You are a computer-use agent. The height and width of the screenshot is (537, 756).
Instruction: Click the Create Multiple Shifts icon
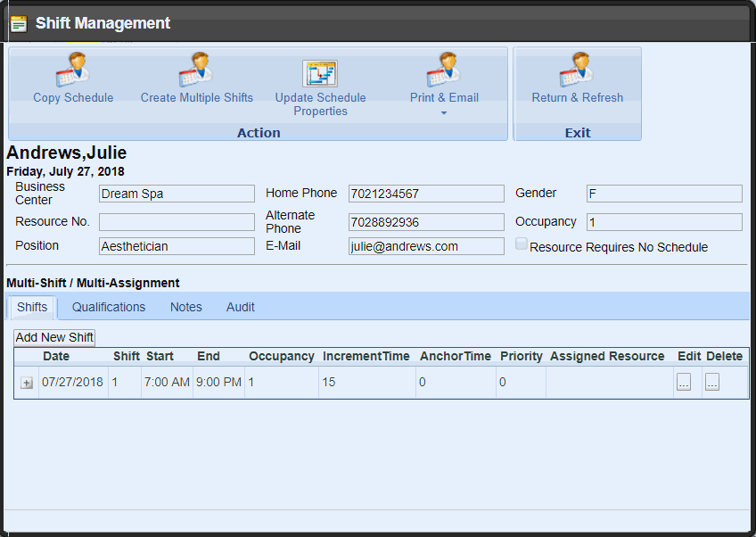pos(196,70)
